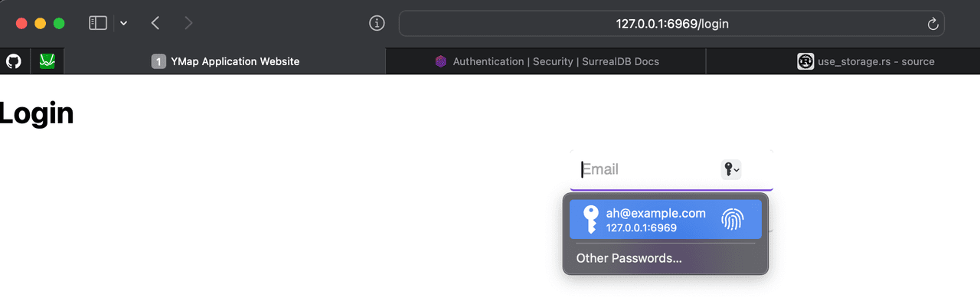Select the ah@example.com saved password

coord(664,220)
